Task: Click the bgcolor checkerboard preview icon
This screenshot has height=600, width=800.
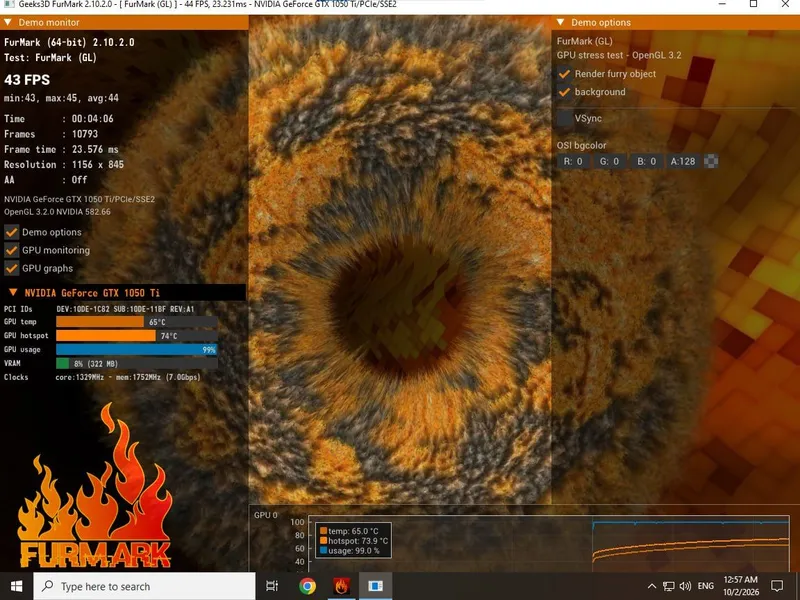Action: 711,161
